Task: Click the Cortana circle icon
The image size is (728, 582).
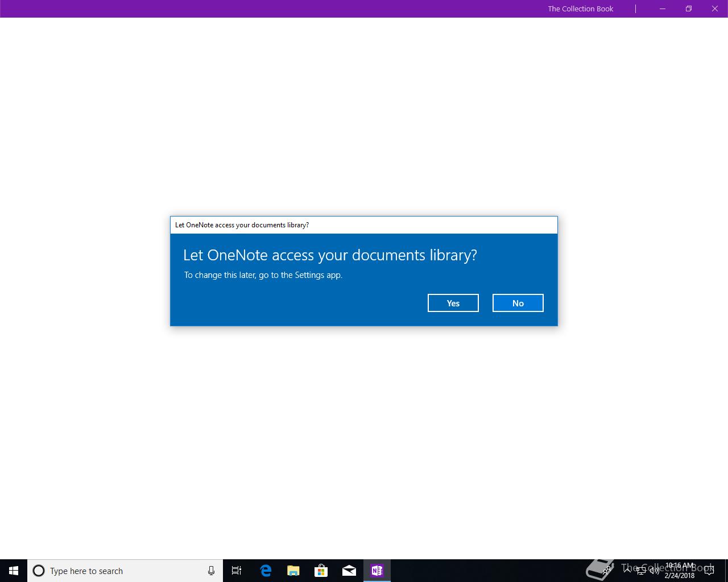Action: point(39,571)
